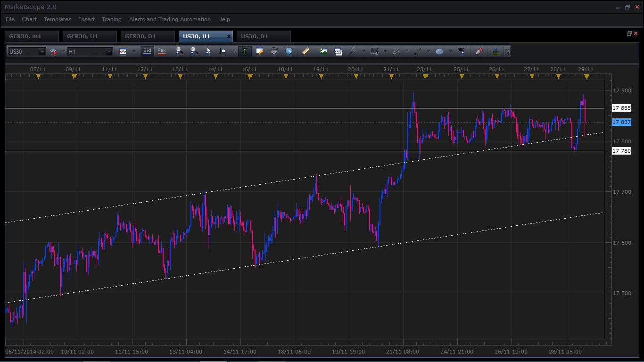The width and height of the screenshot is (644, 362).
Task: Close the US30, H1 tab
Action: (229, 36)
